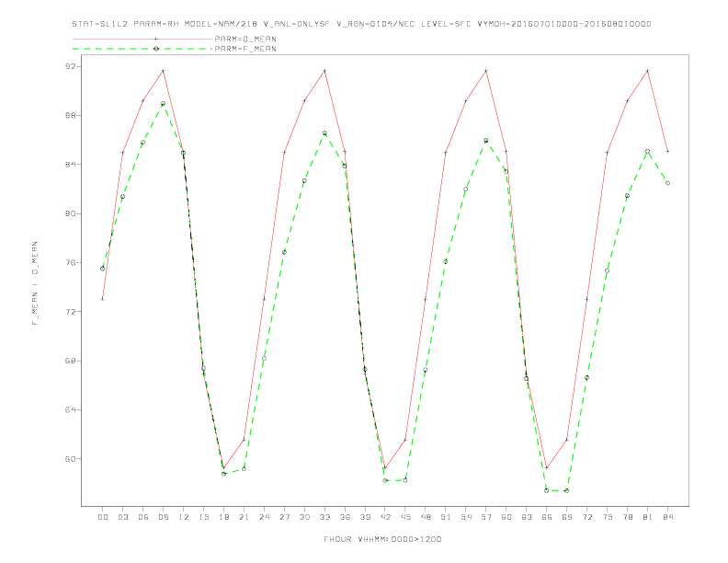Click the y-axis tick label 92

pos(70,66)
